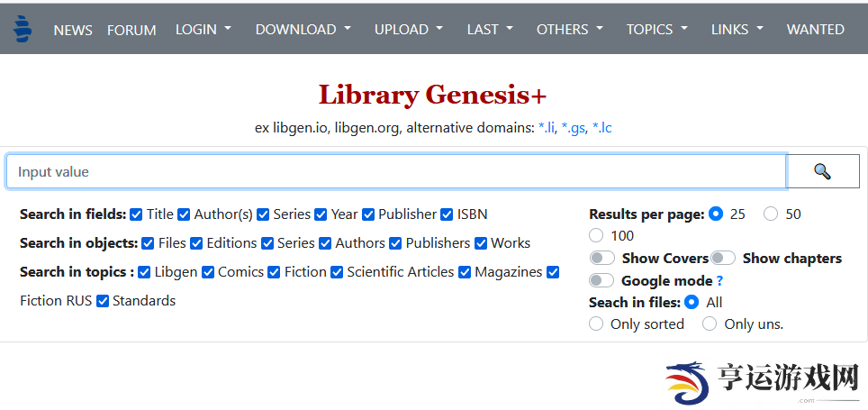
Task: Uncheck the Comics topic checkbox
Action: click(x=208, y=272)
